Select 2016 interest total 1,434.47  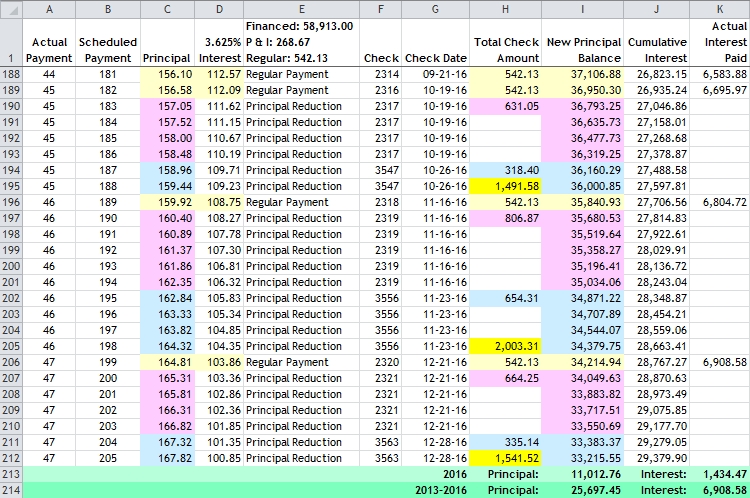pyautogui.click(x=720, y=474)
